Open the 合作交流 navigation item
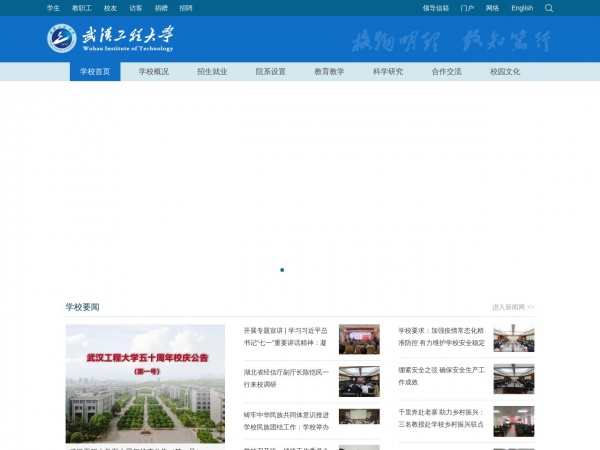Image resolution: width=600 pixels, height=450 pixels. [446, 72]
